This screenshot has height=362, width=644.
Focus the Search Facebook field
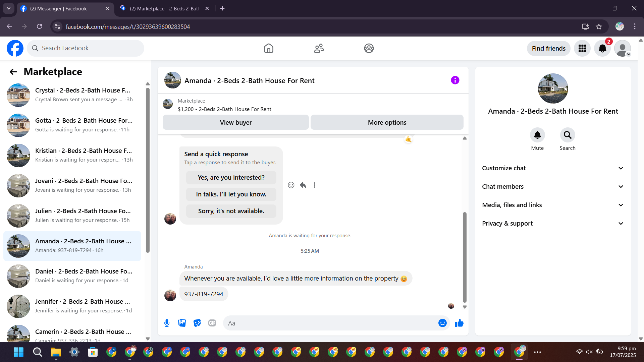click(86, 48)
